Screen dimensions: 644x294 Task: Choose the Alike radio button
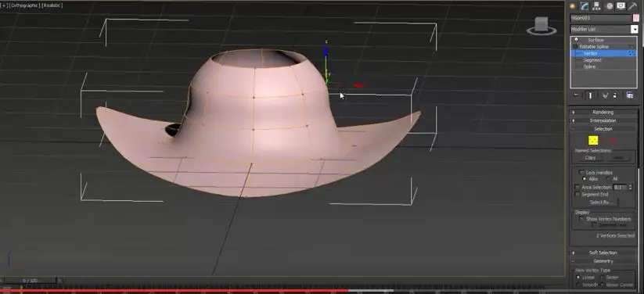pos(585,179)
